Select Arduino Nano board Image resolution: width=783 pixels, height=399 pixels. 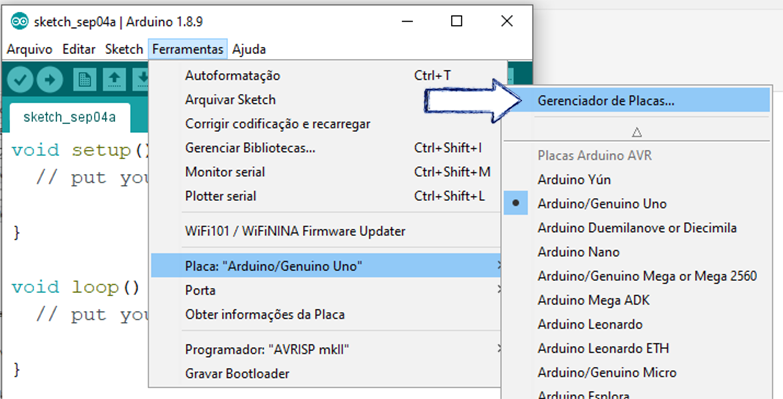pyautogui.click(x=637, y=252)
